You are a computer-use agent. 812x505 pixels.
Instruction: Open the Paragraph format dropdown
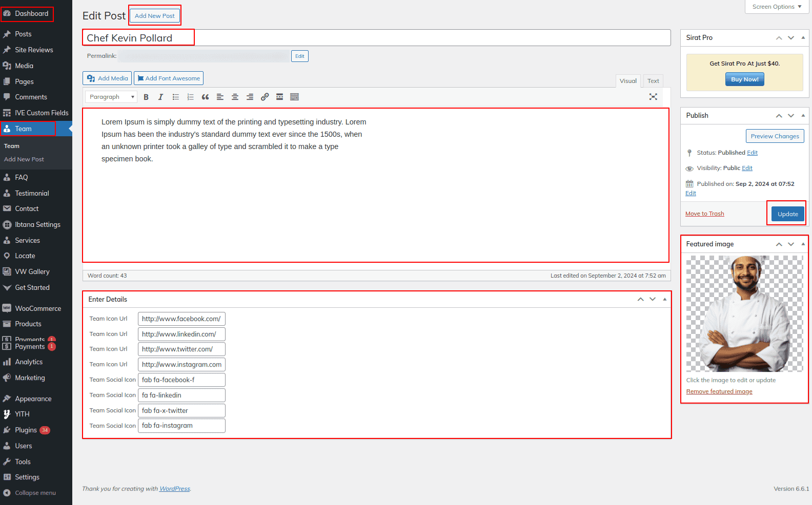point(111,97)
